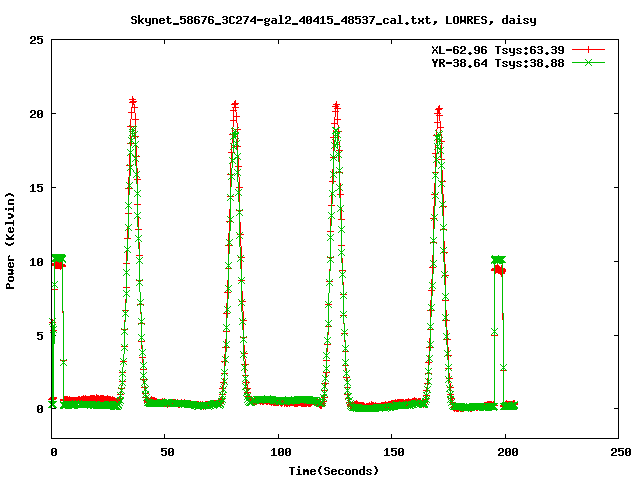Select legend entry 'YR-38.64 Tsys:38.88'
Viewport: 640px width, 480px height.
[x=498, y=63]
